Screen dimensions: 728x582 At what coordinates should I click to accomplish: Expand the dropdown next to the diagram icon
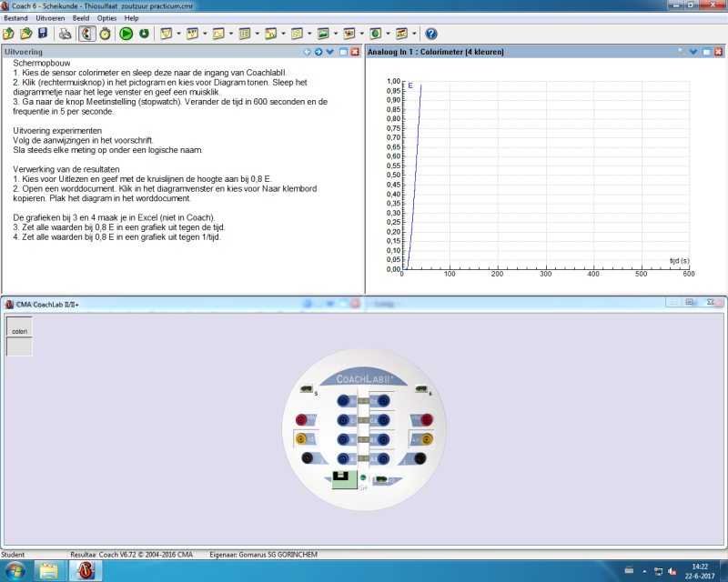click(x=284, y=34)
